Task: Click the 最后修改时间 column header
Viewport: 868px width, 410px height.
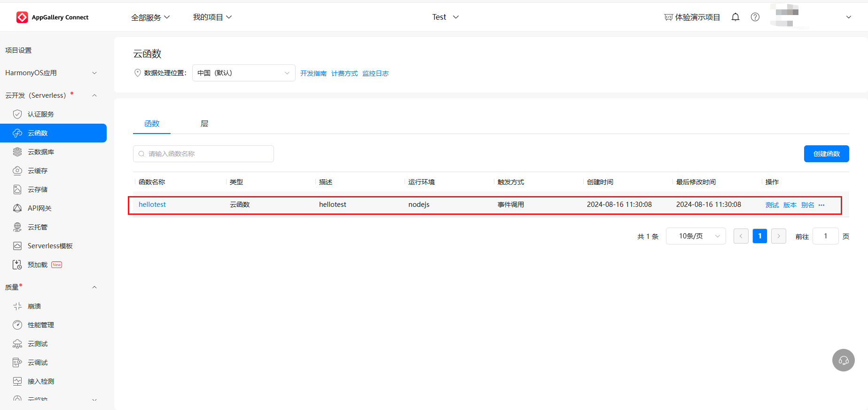Action: point(696,182)
